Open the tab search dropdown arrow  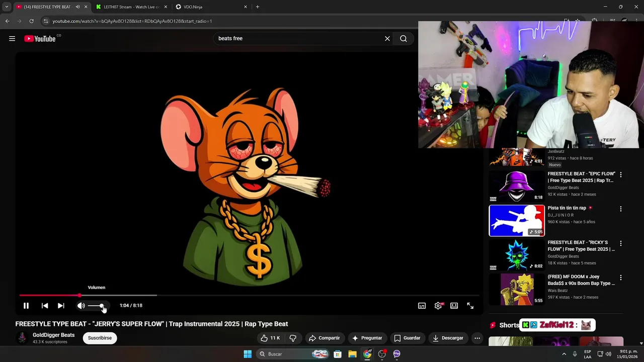(7, 7)
